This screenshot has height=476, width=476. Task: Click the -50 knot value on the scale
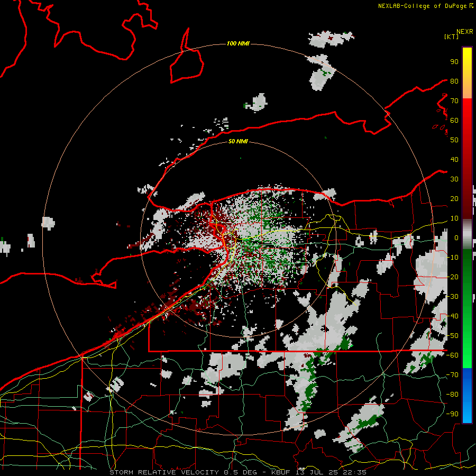coord(452,336)
